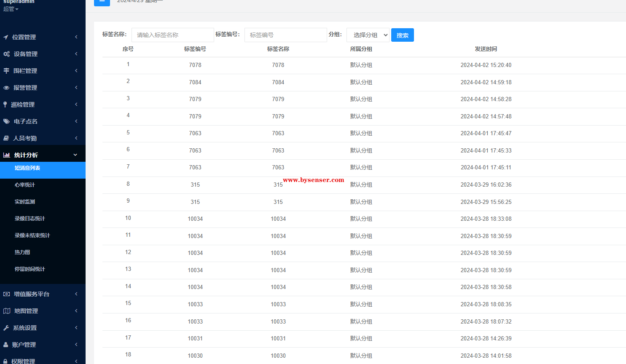Select the timestamp 2024-03-28 18:08:35
The image size is (626, 364).
486,304
